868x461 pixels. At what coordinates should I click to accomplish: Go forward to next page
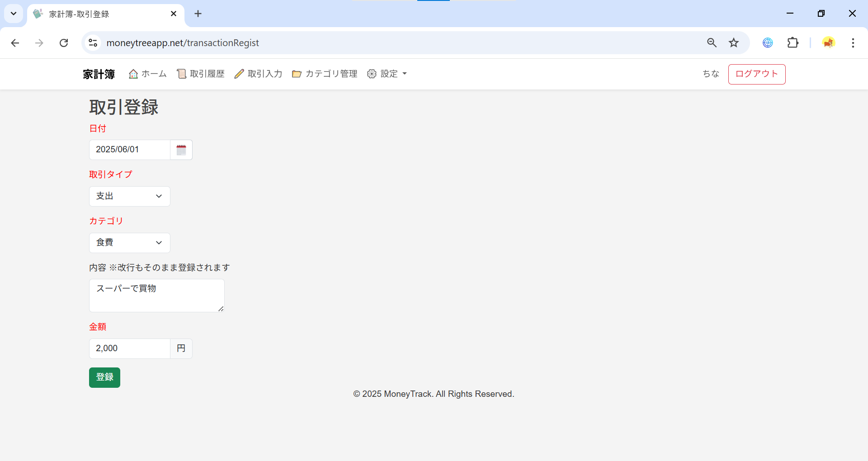tap(39, 43)
